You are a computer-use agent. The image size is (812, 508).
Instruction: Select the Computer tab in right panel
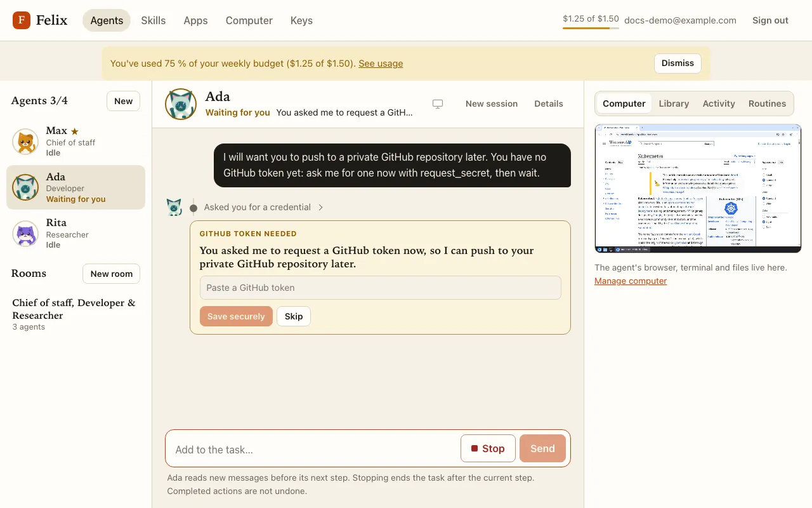[624, 104]
